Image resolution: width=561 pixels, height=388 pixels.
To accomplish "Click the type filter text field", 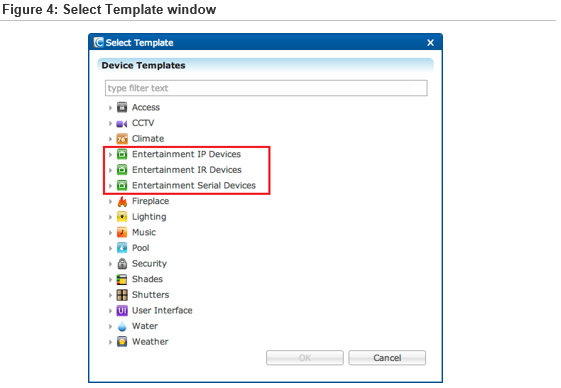I will [x=266, y=88].
